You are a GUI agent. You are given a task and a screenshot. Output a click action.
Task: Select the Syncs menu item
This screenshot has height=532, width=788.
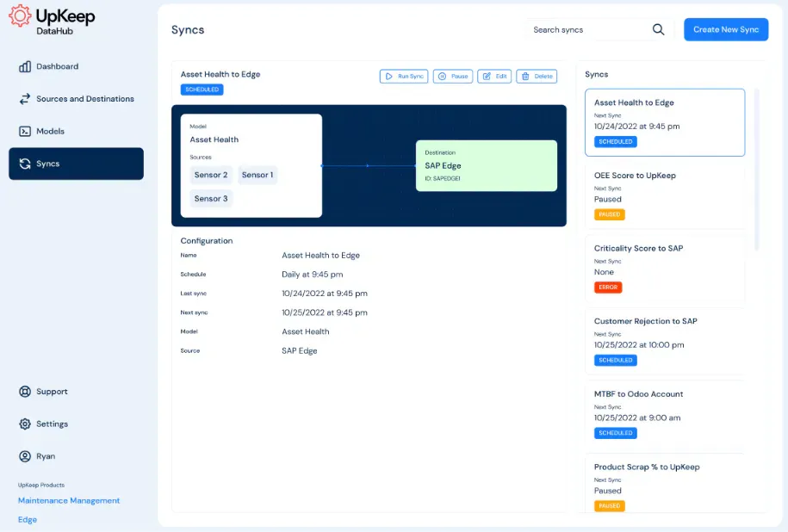(x=76, y=164)
